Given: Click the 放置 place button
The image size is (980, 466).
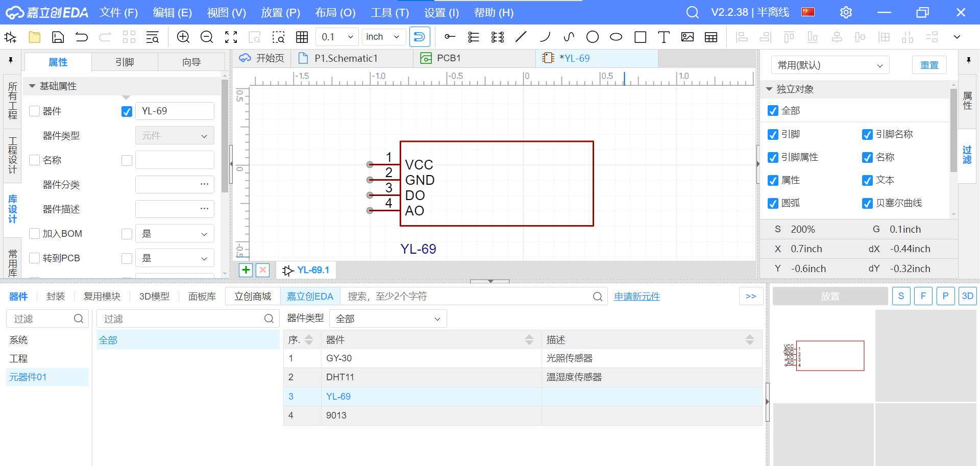Looking at the screenshot, I should (x=830, y=296).
